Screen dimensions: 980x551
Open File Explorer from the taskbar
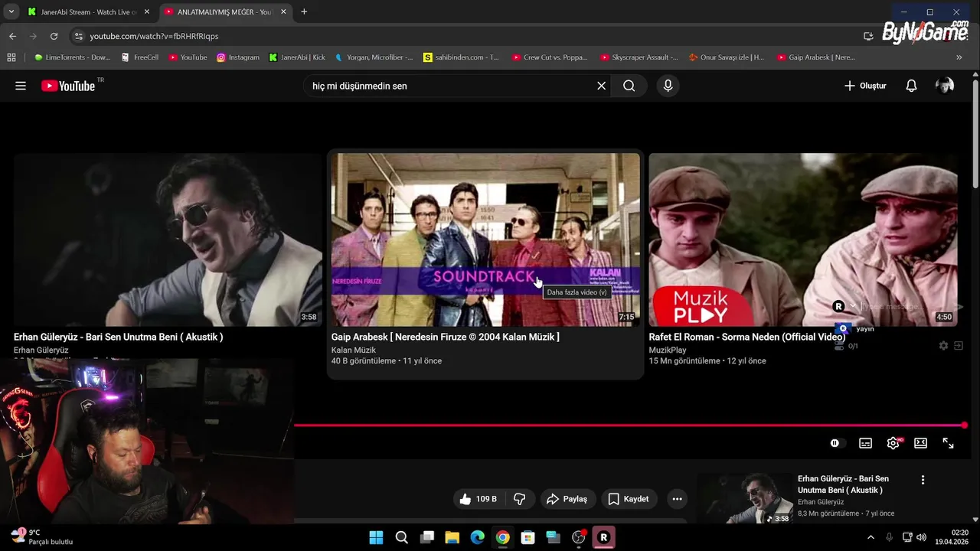point(452,537)
